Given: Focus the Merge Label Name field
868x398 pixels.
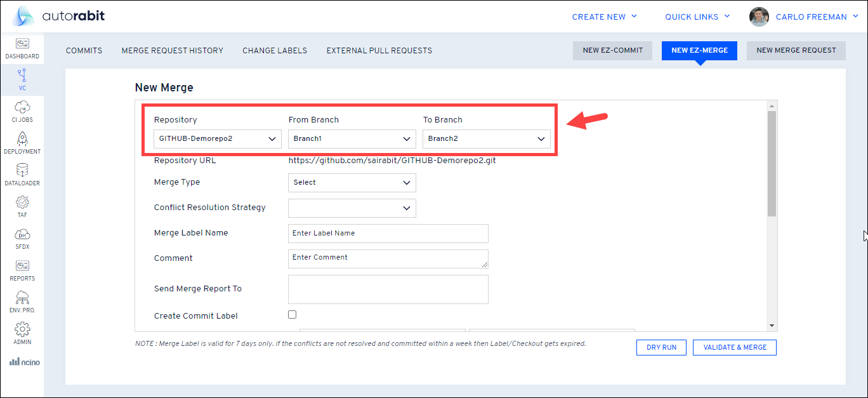Looking at the screenshot, I should coord(388,234).
